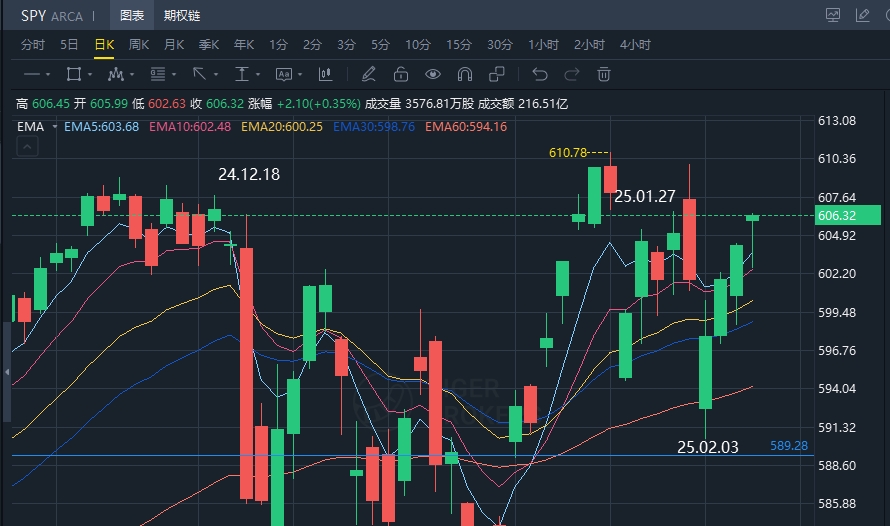Click the 25.01.27 date annotation
The image size is (890, 526).
click(645, 196)
